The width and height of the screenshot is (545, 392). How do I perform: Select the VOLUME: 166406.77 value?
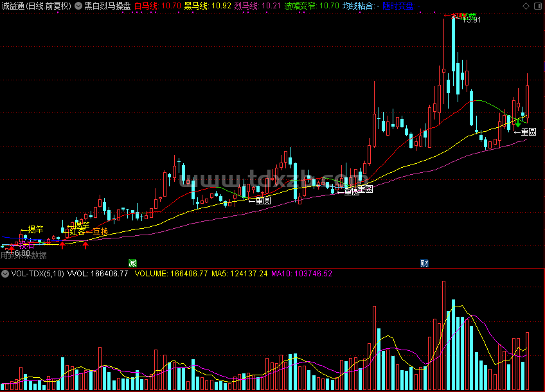click(172, 274)
